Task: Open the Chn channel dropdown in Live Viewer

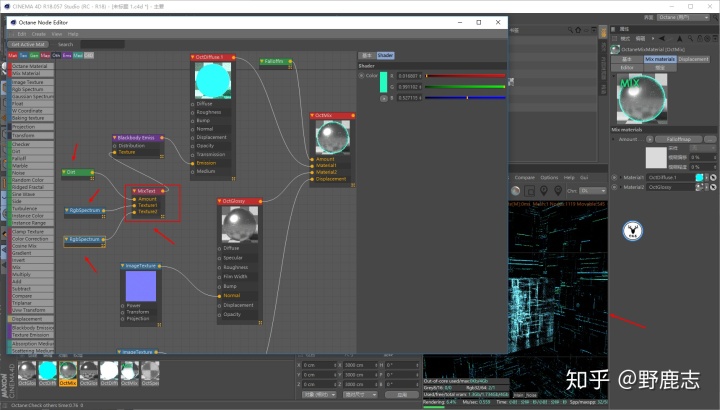Action: (593, 191)
